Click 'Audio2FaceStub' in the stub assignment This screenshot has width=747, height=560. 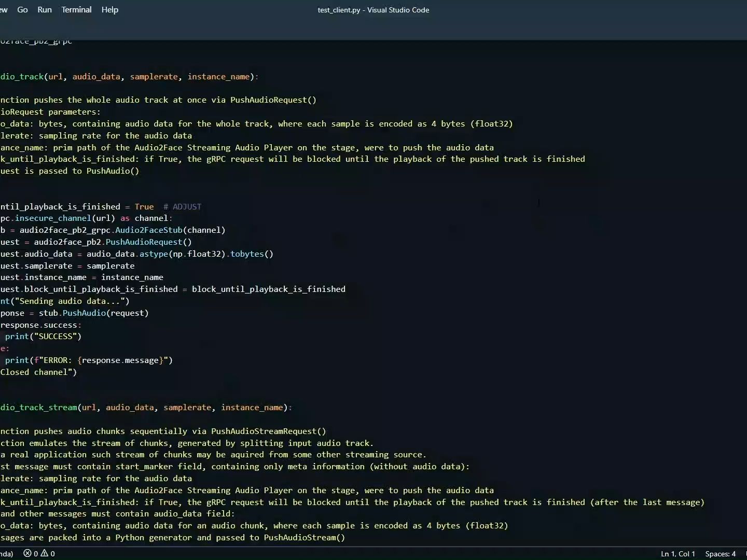click(x=149, y=230)
